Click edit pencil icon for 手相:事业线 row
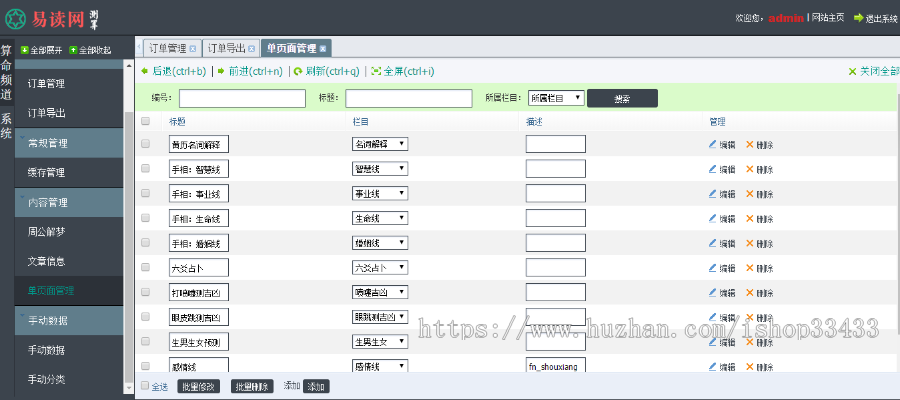The image size is (900, 400). coord(712,193)
